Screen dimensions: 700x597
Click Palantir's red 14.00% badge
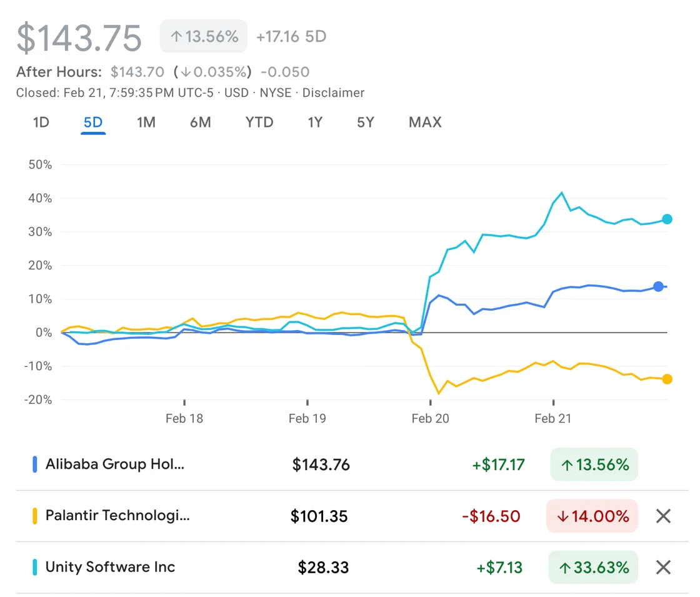592,516
